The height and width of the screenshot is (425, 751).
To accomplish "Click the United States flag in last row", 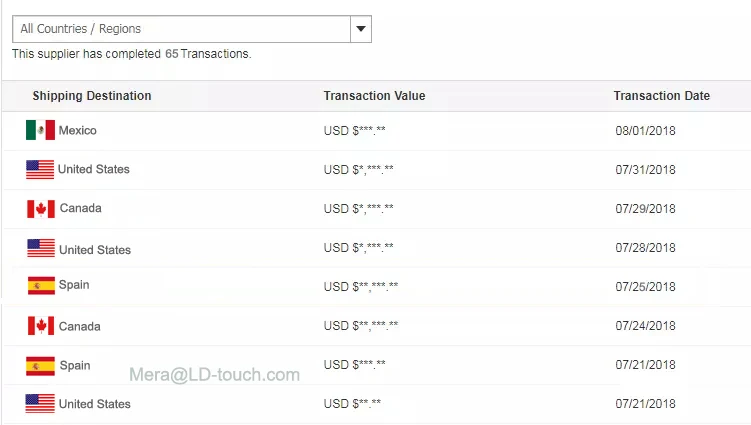I will click(40, 403).
